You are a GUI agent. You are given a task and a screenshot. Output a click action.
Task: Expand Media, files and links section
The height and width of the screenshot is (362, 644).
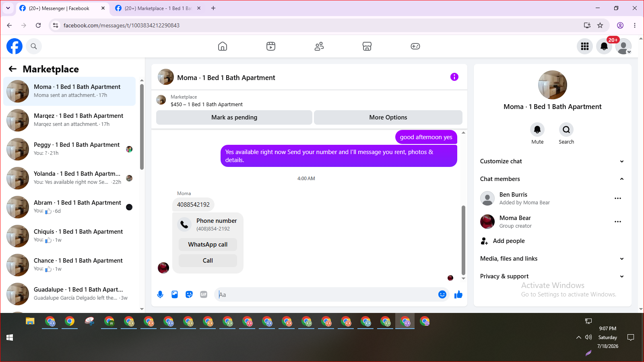pyautogui.click(x=552, y=259)
